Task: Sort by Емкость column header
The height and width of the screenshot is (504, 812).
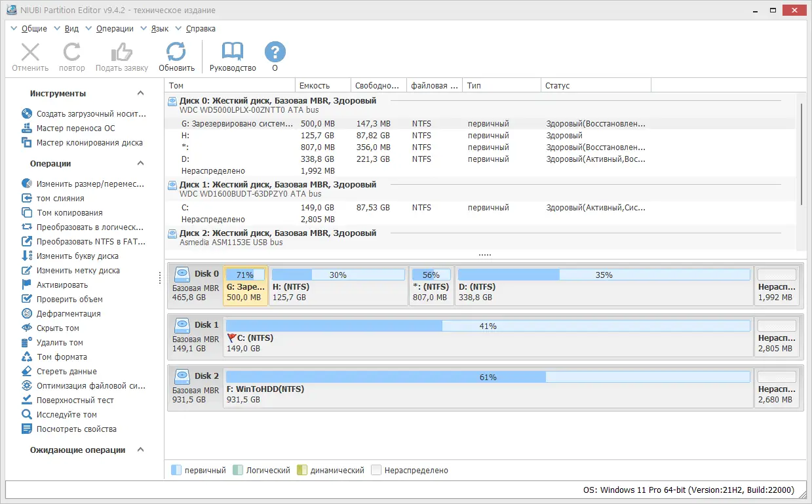Action: [323, 86]
